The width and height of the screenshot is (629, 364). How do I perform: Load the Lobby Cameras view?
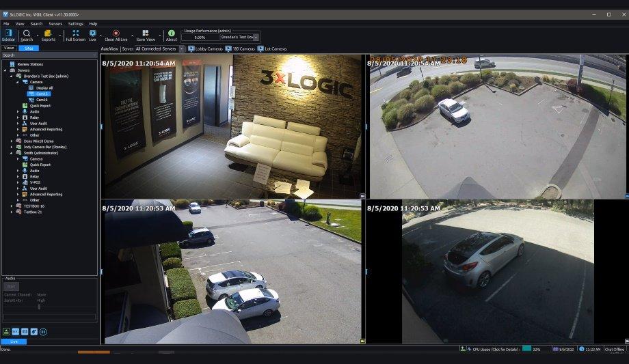pyautogui.click(x=205, y=49)
